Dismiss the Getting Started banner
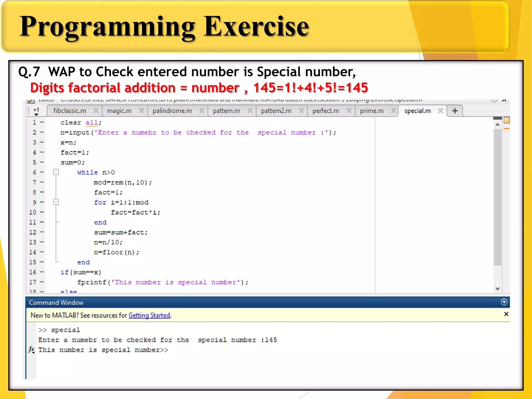 pos(506,314)
